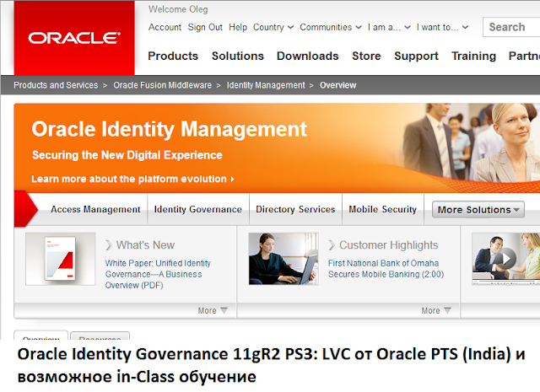Go to Oracle Fusion Middleware breadcrumb
Image resolution: width=540 pixels, height=392 pixels.
[x=163, y=85]
